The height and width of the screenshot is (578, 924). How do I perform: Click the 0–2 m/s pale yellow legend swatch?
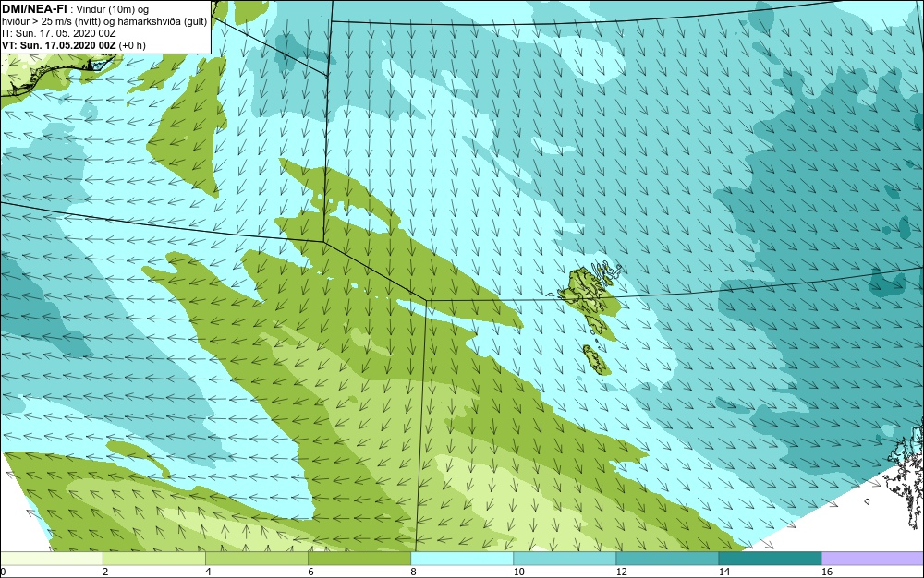51,558
